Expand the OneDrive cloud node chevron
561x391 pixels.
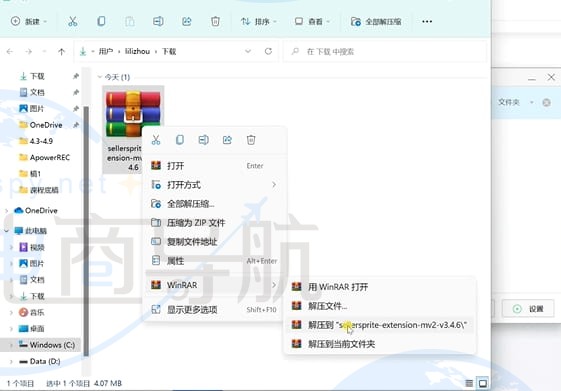[x=6, y=211]
